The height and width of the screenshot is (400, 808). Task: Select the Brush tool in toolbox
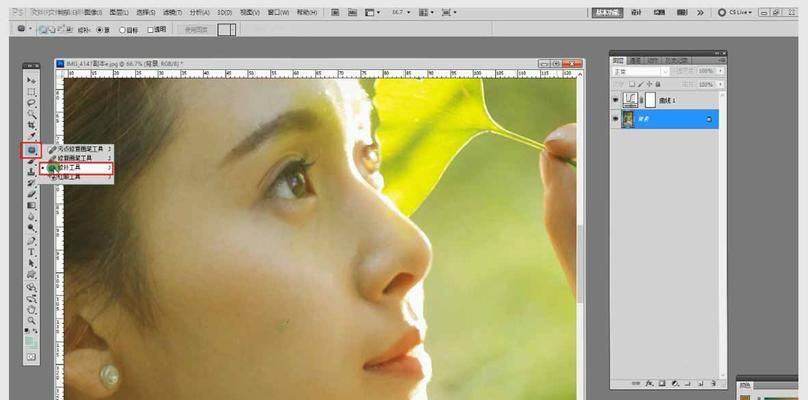tap(32, 162)
